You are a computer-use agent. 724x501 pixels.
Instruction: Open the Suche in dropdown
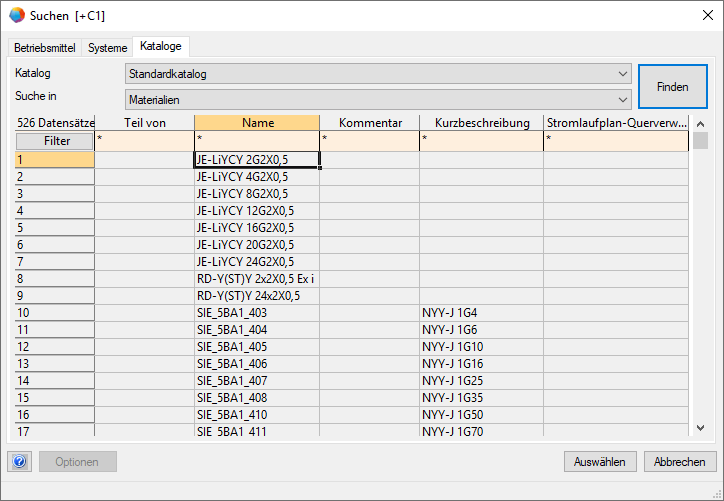(623, 99)
